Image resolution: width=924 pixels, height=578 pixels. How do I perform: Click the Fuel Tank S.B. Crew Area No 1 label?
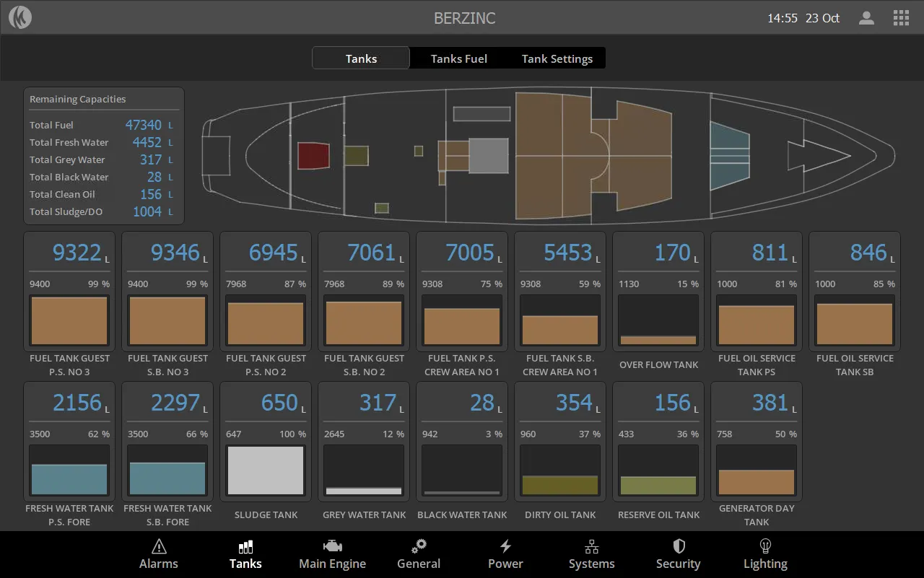560,365
